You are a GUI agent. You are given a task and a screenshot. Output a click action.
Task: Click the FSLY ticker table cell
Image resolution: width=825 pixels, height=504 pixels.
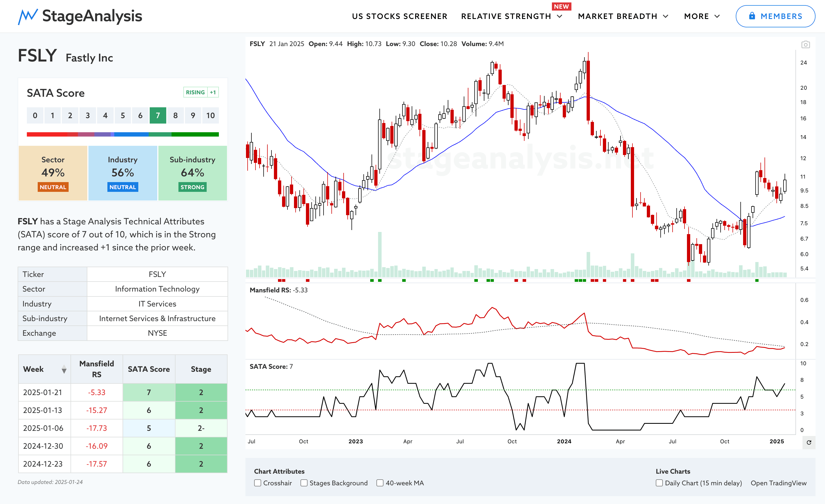(157, 274)
